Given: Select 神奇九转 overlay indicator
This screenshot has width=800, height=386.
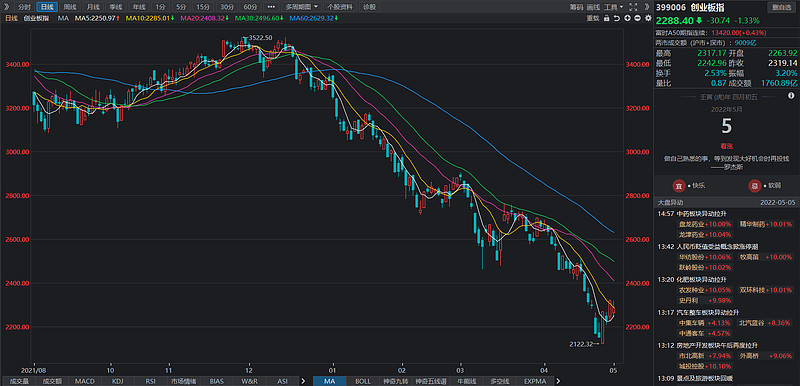Looking at the screenshot, I should 396,381.
